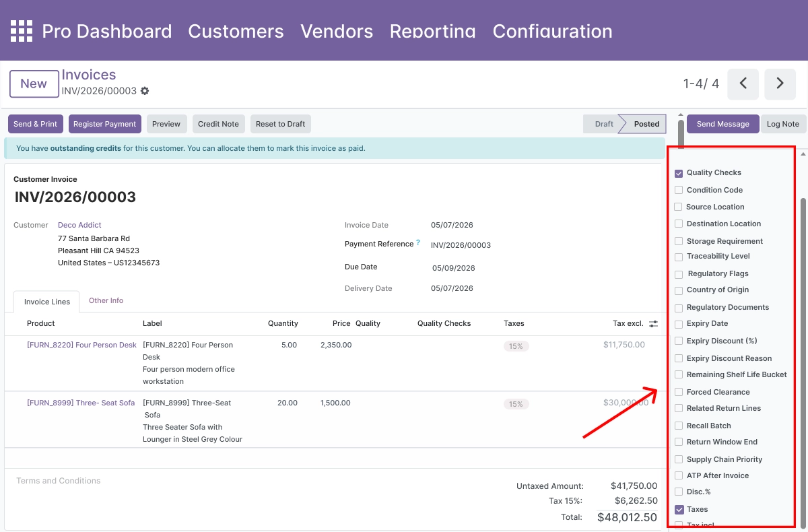The width and height of the screenshot is (808, 532).
Task: Enable Supply Chain Priority column
Action: [x=679, y=459]
